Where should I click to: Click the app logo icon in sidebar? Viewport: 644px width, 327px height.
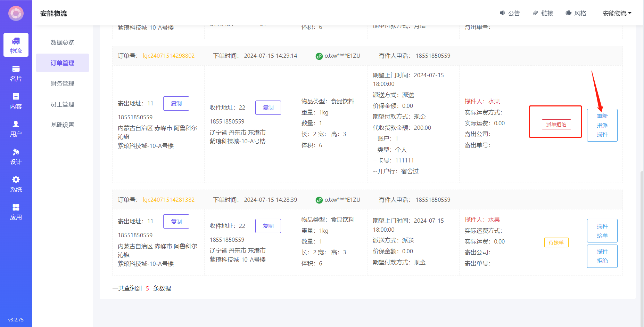click(16, 14)
